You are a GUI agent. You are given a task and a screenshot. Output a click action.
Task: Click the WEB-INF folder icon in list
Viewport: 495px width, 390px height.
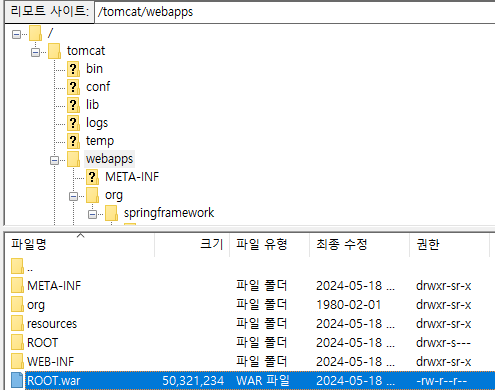coord(17,361)
